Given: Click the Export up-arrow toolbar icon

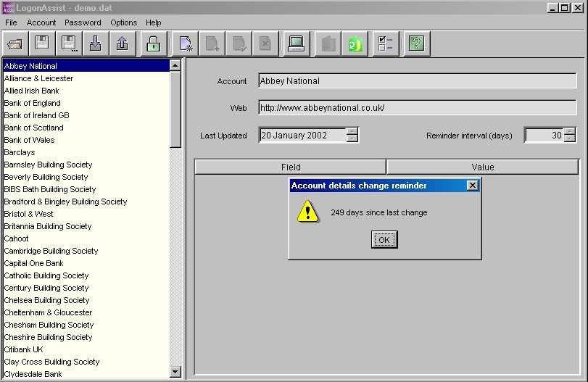Looking at the screenshot, I should click(123, 43).
